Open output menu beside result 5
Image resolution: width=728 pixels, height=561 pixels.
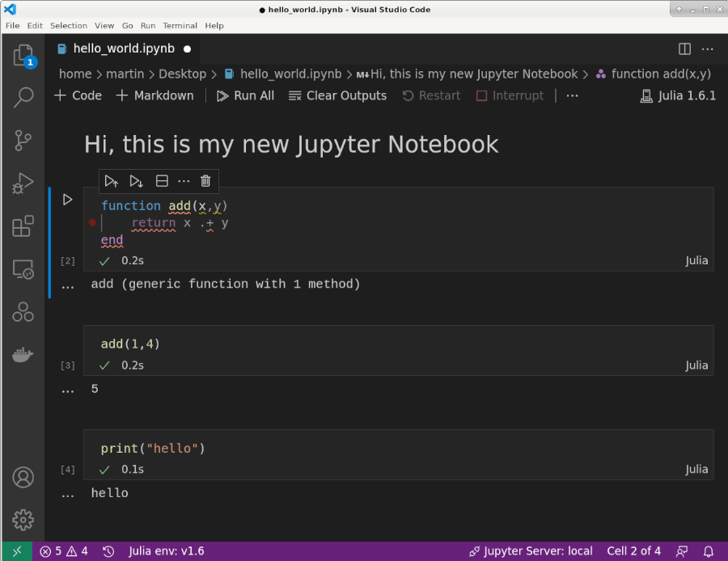(68, 390)
